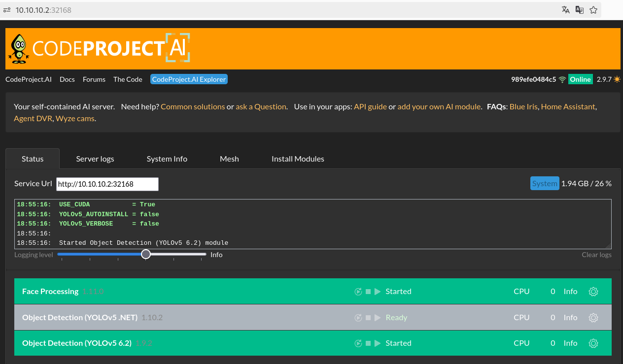This screenshot has width=623, height=364.
Task: Restart Object Detection (YOLOv5 6.2) module
Action: tap(358, 343)
